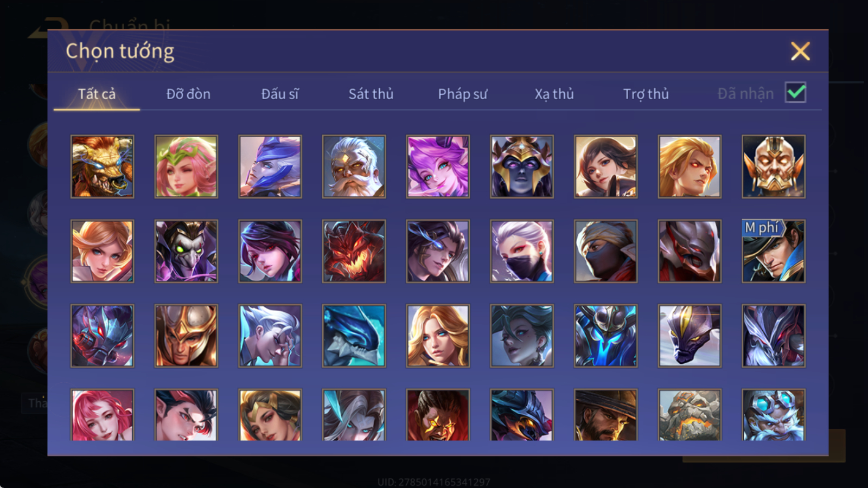Pick the green-eyed plague mask hero

tap(186, 251)
